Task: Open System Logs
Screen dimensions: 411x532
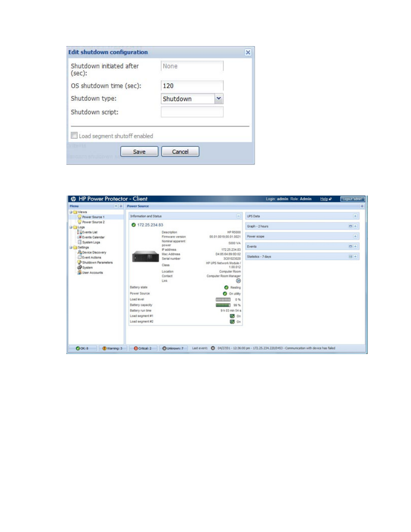Action: (91, 242)
